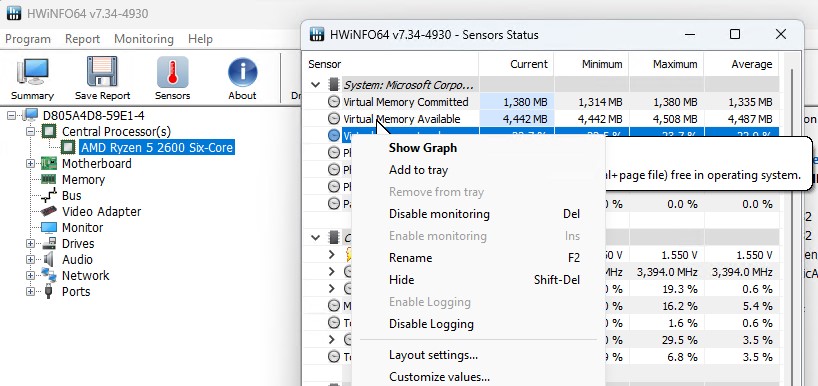Viewport: 818px width, 386px height.
Task: Click the Memory module icon
Action: coord(49,179)
